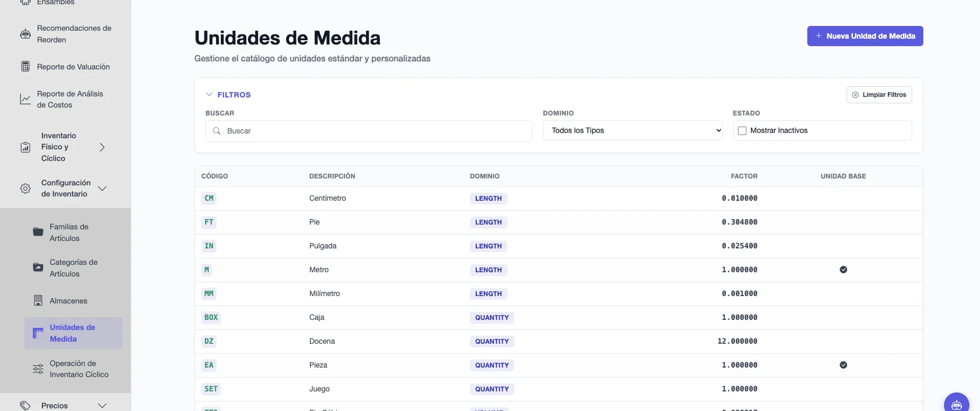The height and width of the screenshot is (411, 980).
Task: Select the CM code badge
Action: pos(209,198)
